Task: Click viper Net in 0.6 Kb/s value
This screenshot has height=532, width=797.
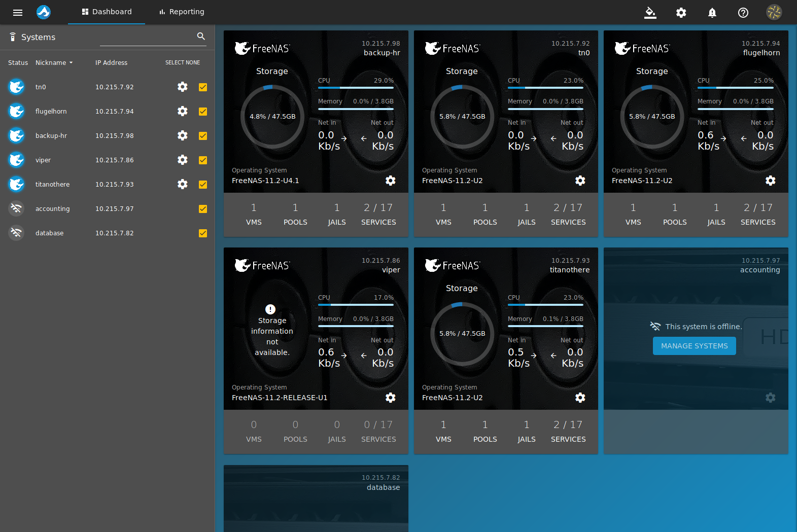Action: click(x=329, y=358)
